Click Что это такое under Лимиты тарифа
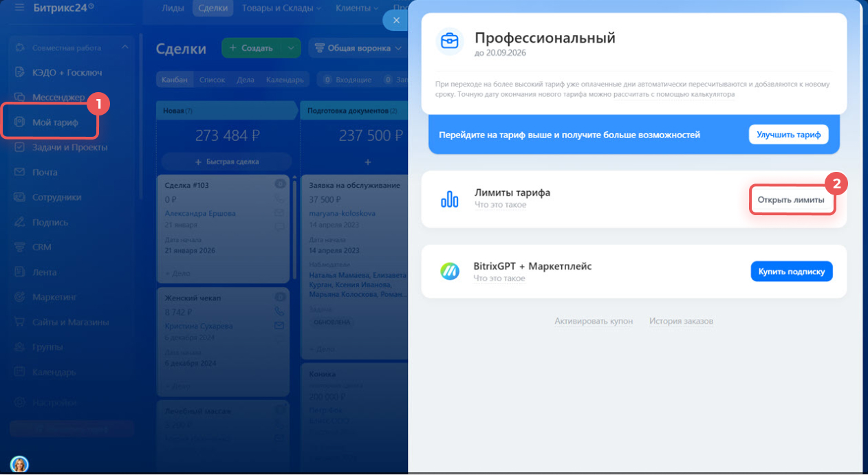 point(500,205)
